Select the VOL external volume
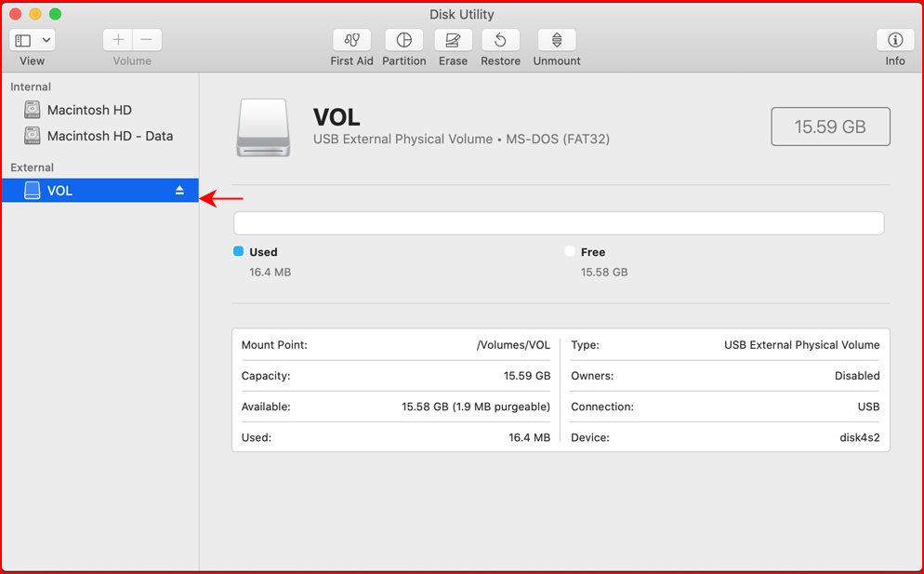924x574 pixels. pos(100,191)
